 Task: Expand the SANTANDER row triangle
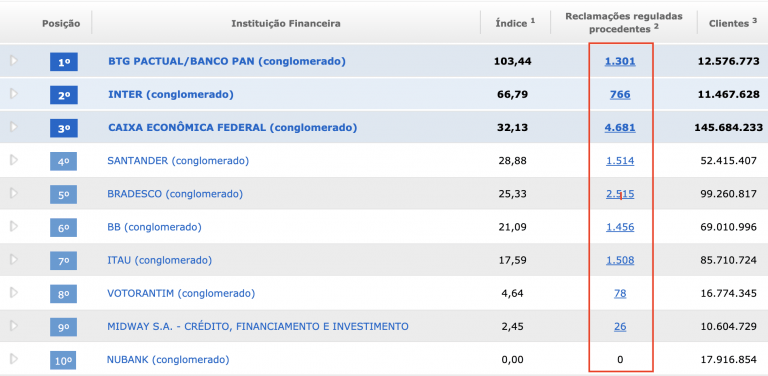[14, 160]
